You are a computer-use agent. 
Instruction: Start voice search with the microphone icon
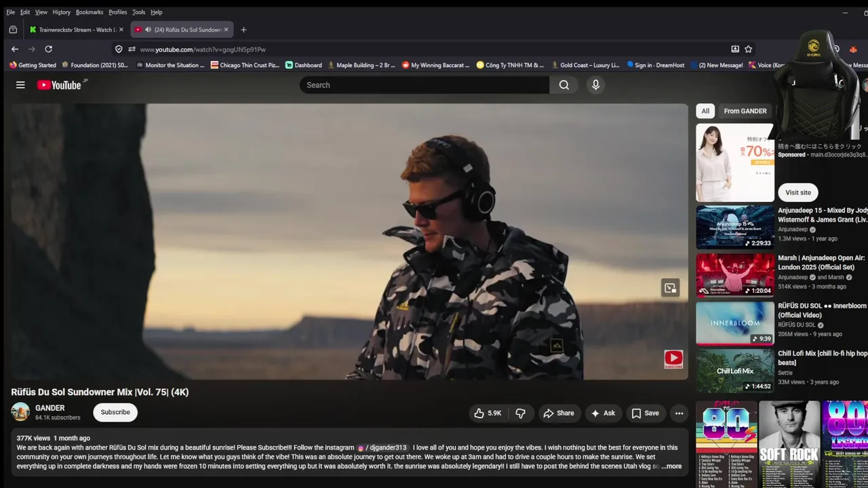(x=595, y=85)
